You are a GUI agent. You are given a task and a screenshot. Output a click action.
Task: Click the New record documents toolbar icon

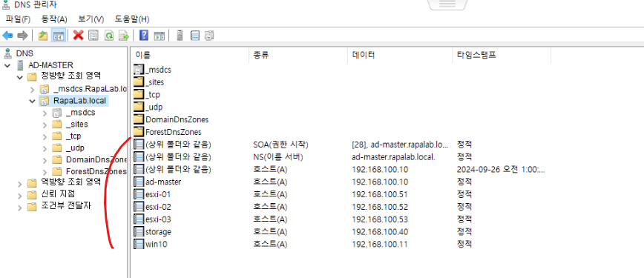tap(209, 36)
